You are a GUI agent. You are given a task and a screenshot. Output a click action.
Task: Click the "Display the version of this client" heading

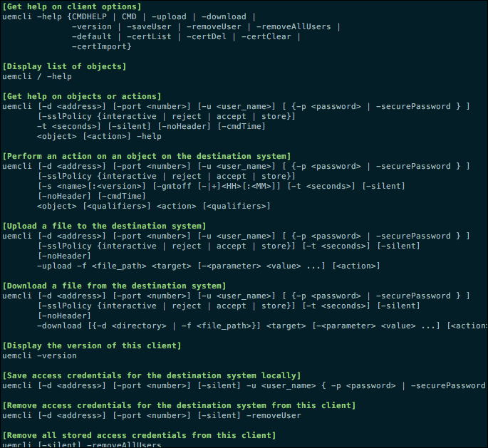92,345
